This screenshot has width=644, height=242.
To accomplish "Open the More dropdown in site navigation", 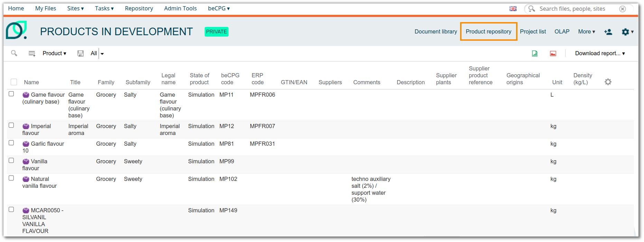I will [587, 31].
